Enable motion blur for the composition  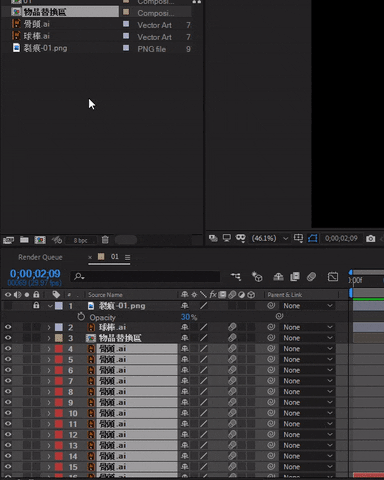click(311, 276)
